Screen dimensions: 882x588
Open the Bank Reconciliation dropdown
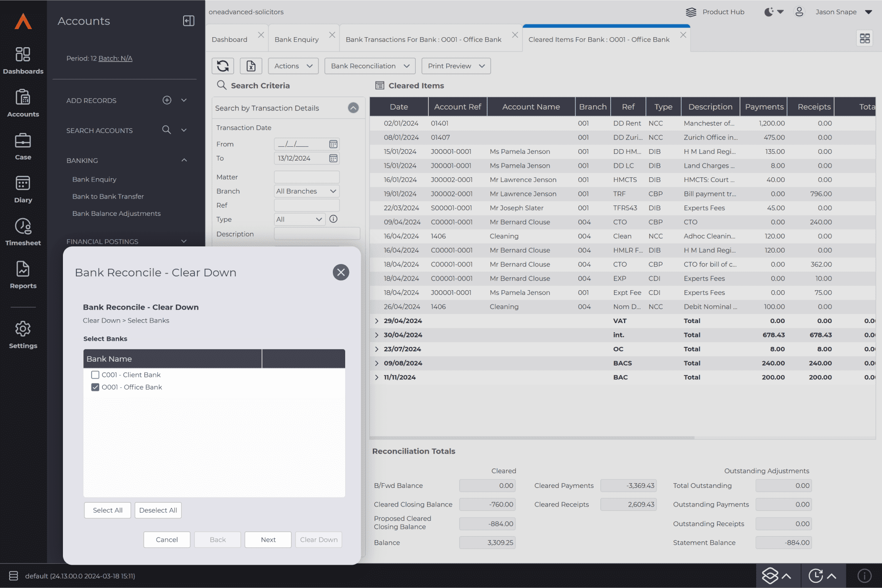pos(370,66)
